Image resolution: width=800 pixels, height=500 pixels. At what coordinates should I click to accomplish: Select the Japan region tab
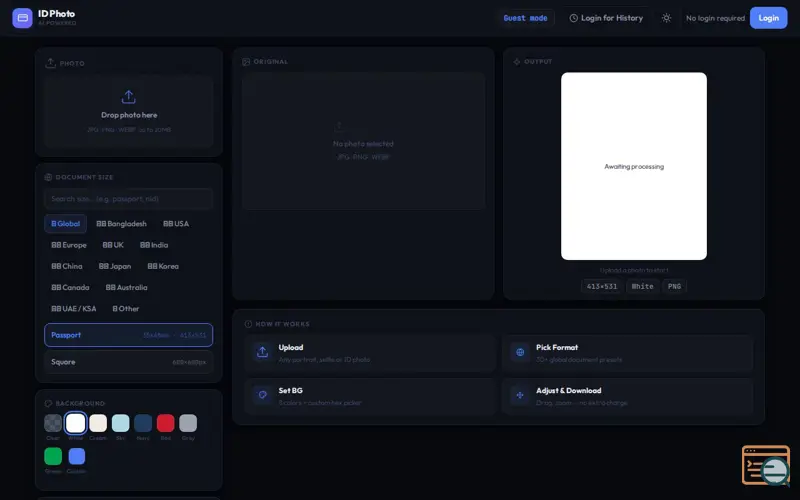coord(115,266)
